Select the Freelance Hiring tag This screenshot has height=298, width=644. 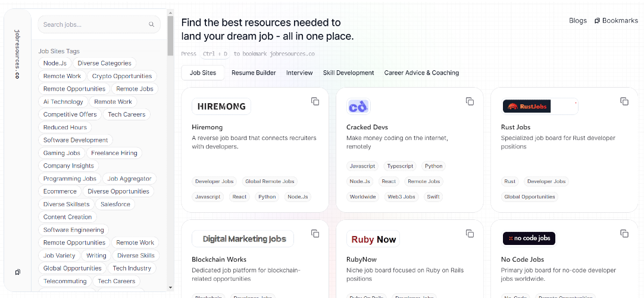click(114, 153)
